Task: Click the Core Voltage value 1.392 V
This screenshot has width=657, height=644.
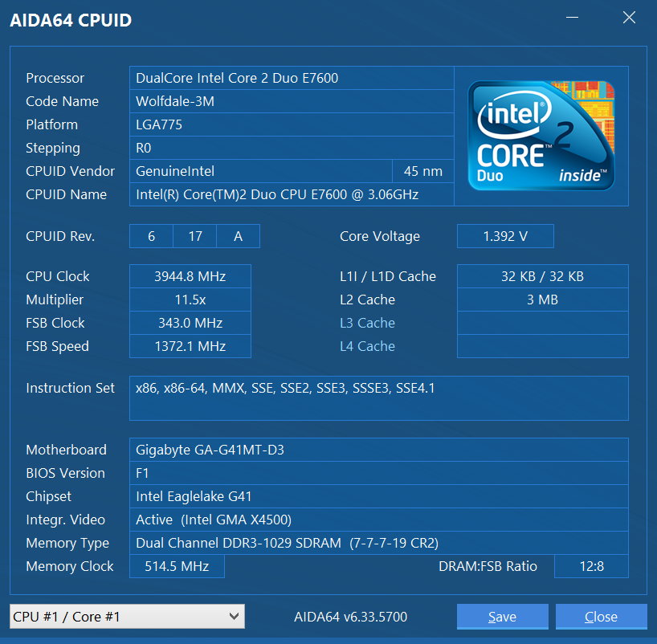Action: tap(505, 236)
